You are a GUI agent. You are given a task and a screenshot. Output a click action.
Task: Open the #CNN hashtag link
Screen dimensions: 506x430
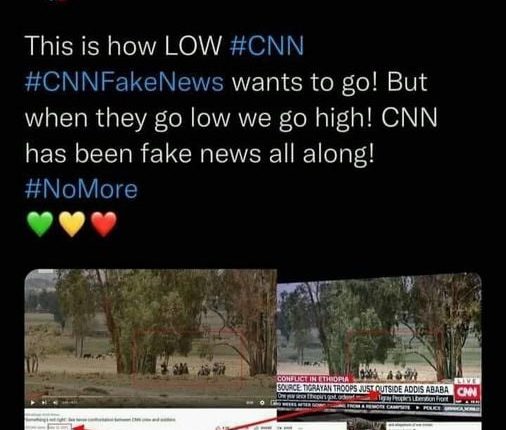(x=267, y=46)
